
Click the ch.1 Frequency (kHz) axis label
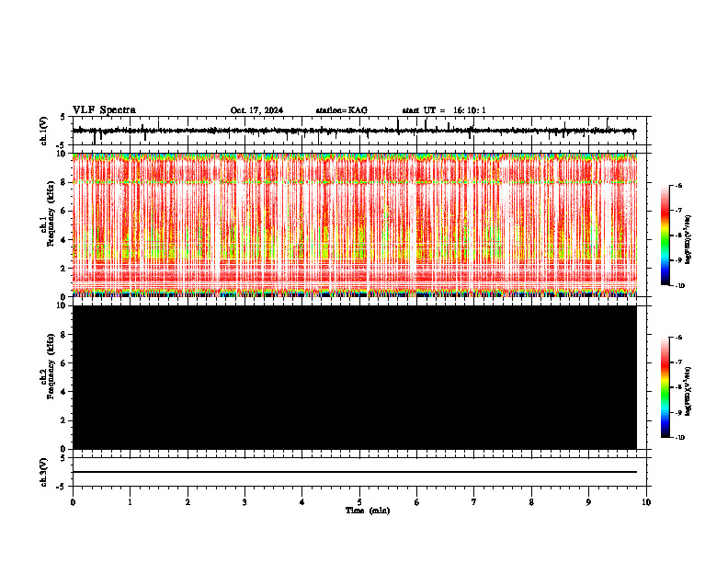point(48,214)
